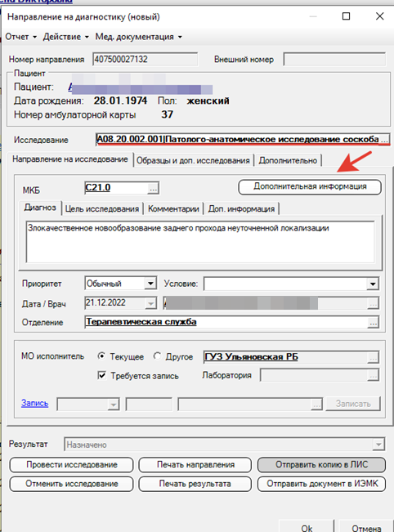Image resolution: width=394 pixels, height=532 pixels.
Task: Open Врач lookup ellipsis button
Action: (x=373, y=303)
